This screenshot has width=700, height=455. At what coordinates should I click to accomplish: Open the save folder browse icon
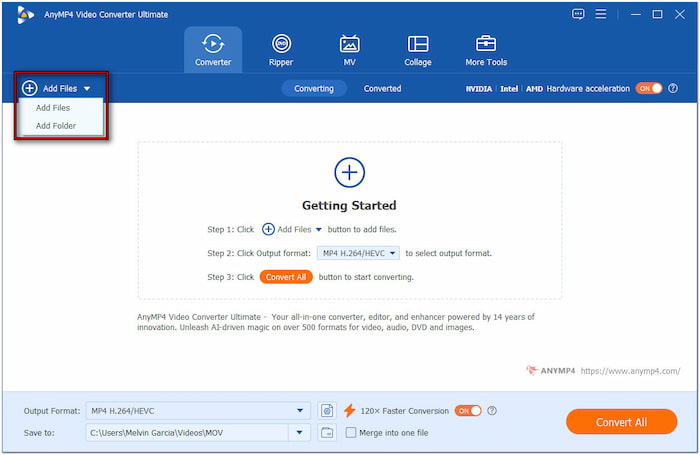click(x=328, y=432)
